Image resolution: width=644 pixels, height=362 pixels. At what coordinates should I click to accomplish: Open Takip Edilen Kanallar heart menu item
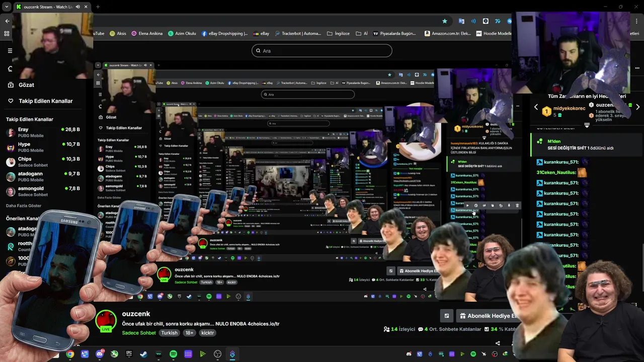click(x=40, y=101)
